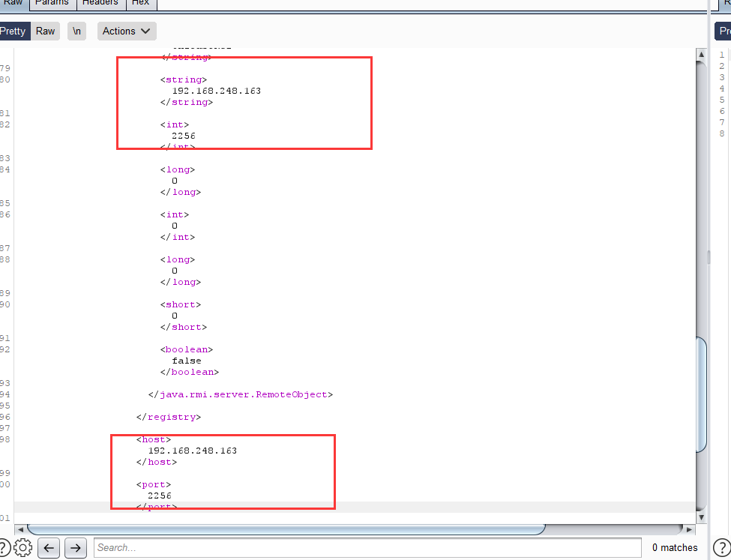Image resolution: width=731 pixels, height=560 pixels.
Task: Click the Search input field
Action: pyautogui.click(x=367, y=548)
